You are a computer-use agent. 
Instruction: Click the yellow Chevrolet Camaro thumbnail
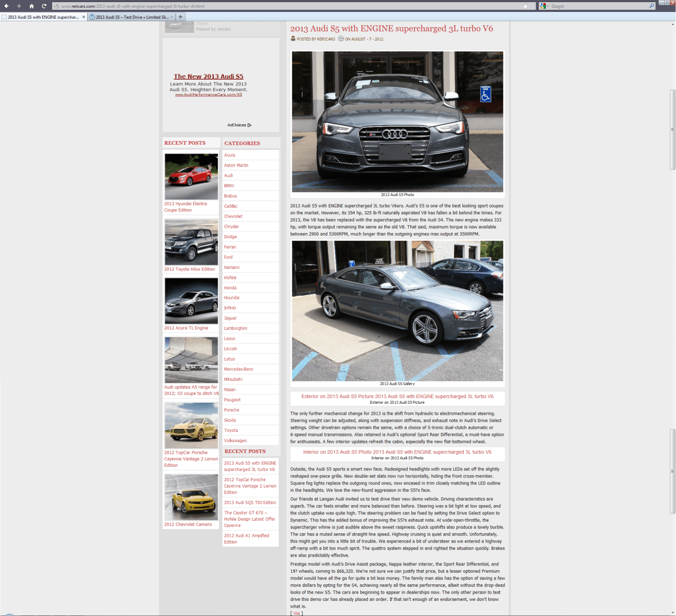[x=191, y=497]
